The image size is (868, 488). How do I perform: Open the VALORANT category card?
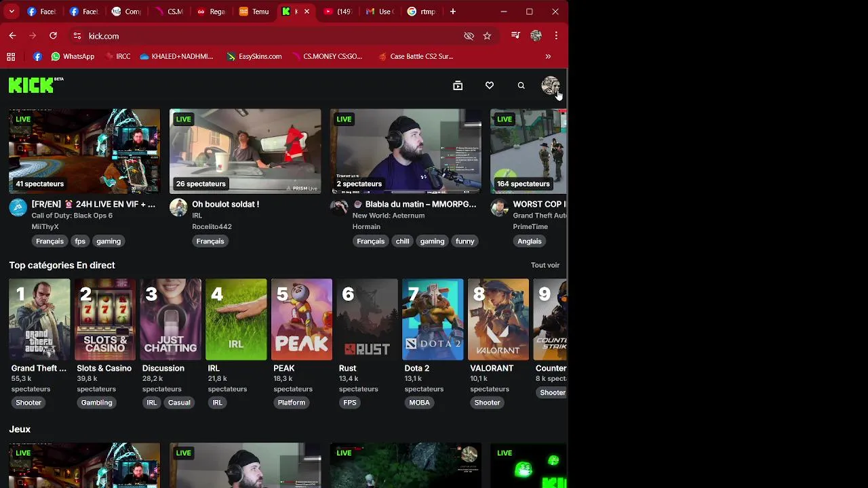coord(498,319)
